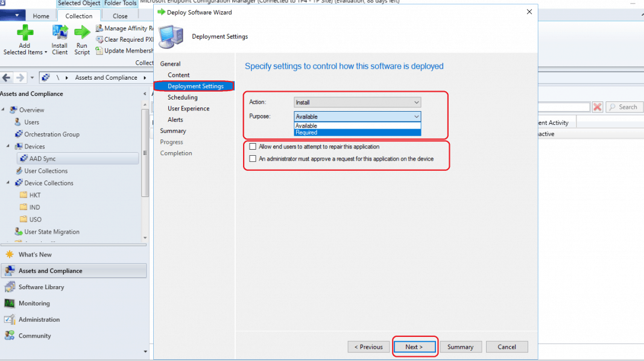Click the red X clear search icon
644x361 pixels.
tap(597, 107)
